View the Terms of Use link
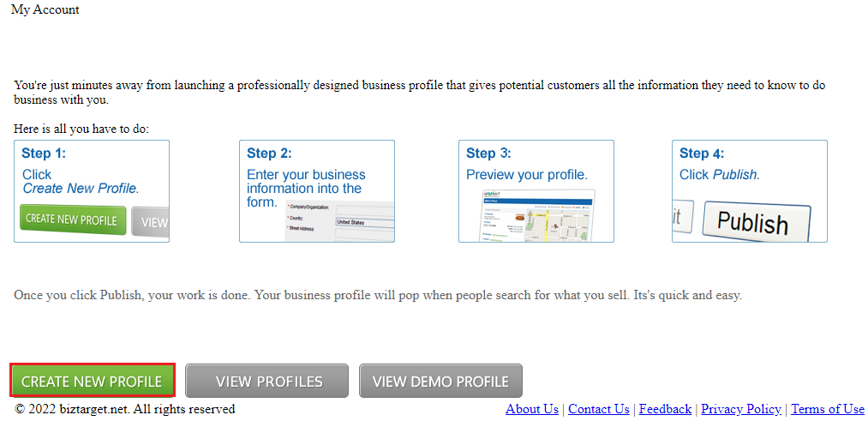Viewport: 868px width, 427px height. tap(828, 409)
